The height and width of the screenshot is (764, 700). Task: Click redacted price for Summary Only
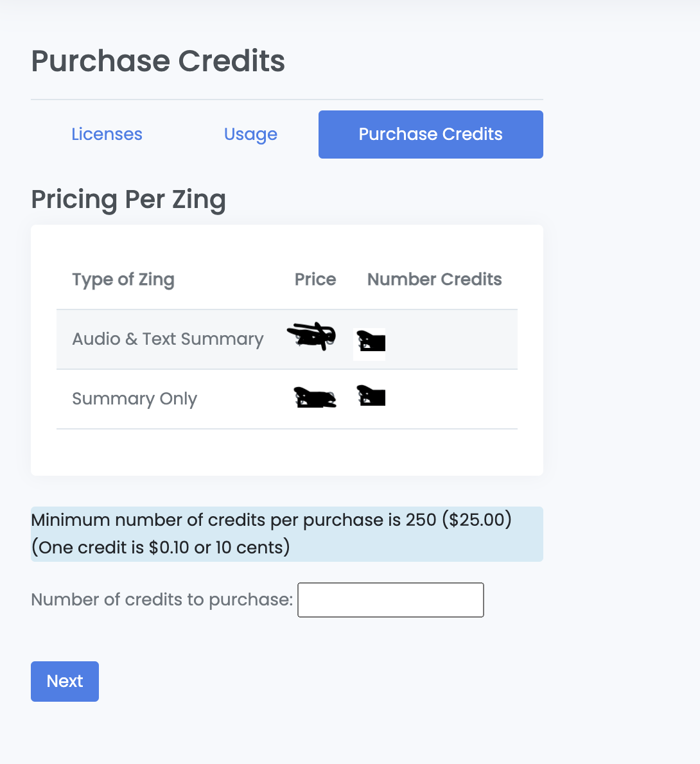pos(314,399)
